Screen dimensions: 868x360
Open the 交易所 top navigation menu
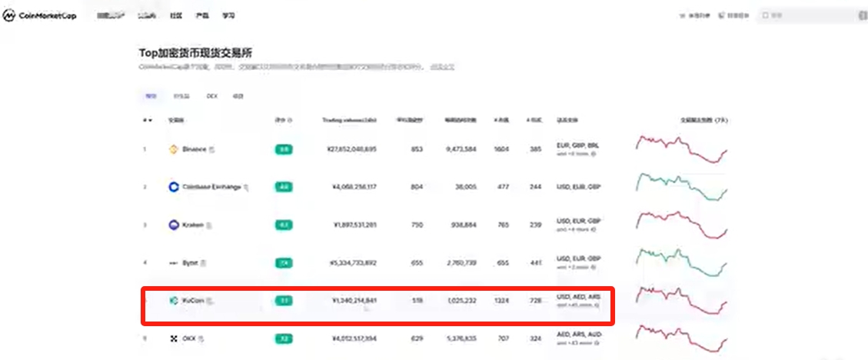147,16
